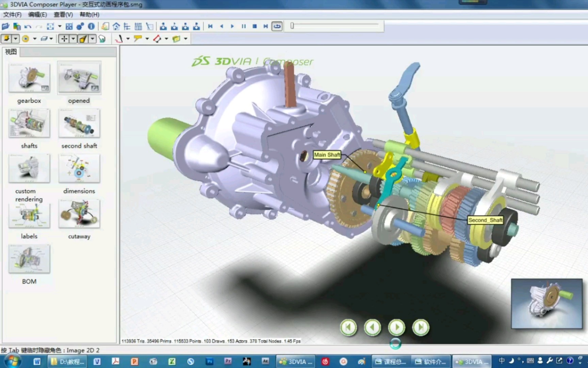Select the second shaft view thumbnail

click(79, 123)
